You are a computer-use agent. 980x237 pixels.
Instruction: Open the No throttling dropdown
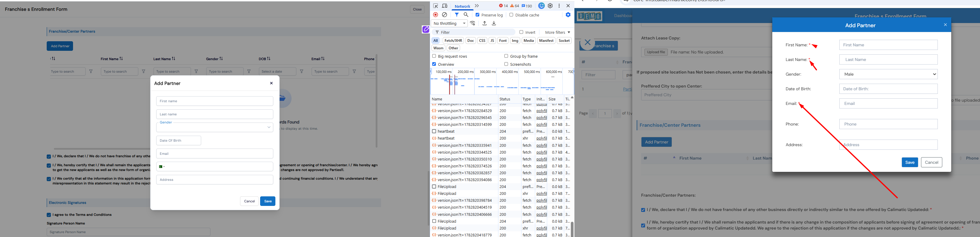point(450,23)
